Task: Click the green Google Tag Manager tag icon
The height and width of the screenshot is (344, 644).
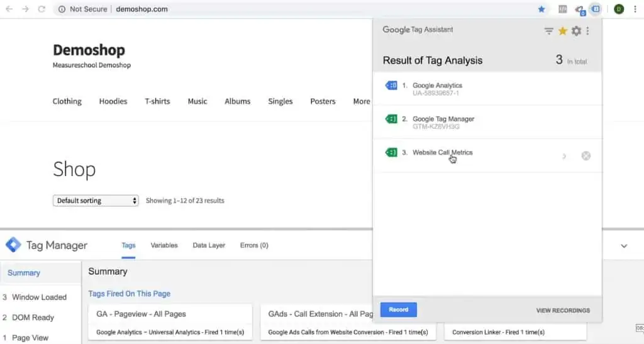Action: pos(391,119)
